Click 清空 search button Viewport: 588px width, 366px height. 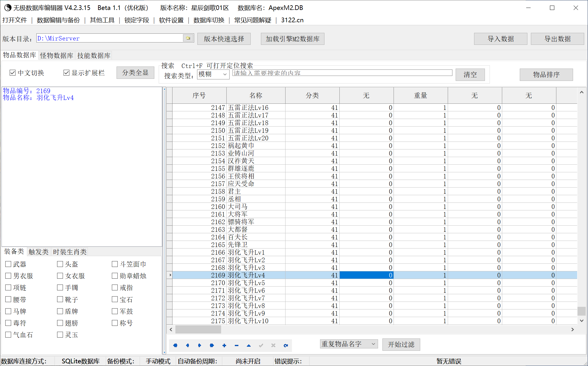[x=470, y=75]
